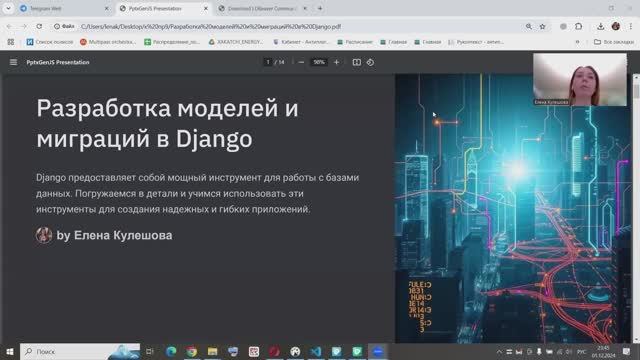Open the PDF viewer sidebar menu

click(13, 62)
